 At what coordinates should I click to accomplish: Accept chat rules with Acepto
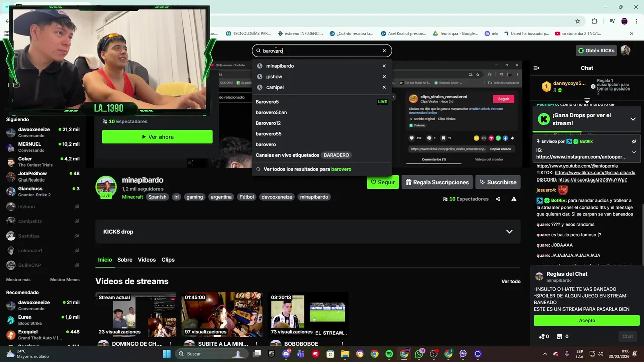coord(587,320)
